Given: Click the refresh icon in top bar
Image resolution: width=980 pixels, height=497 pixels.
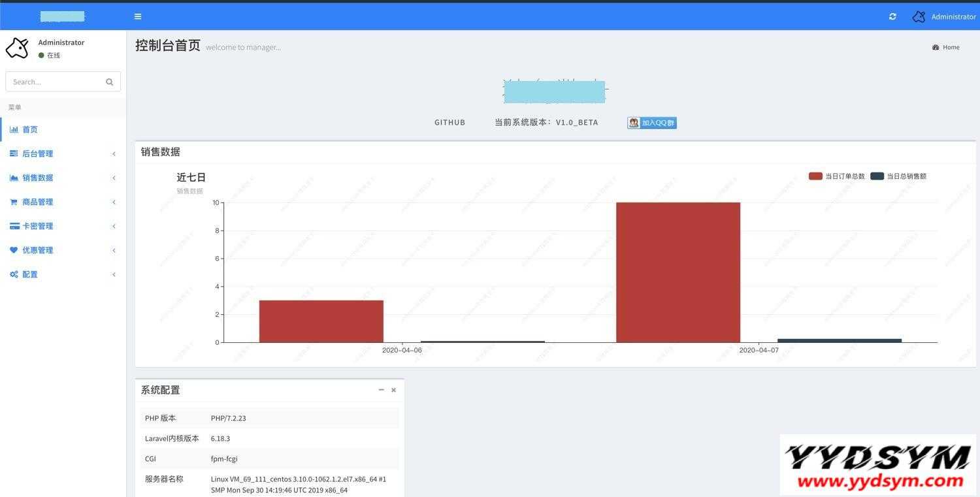Looking at the screenshot, I should coord(892,16).
